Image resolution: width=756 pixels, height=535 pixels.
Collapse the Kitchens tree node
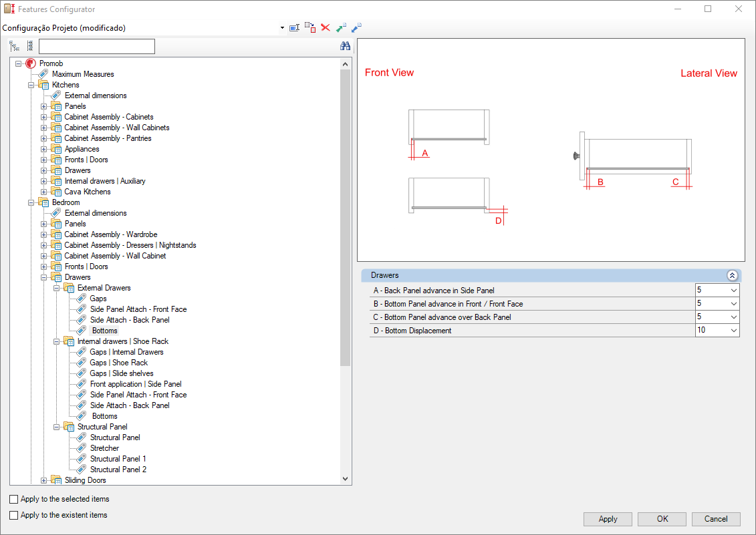(31, 85)
